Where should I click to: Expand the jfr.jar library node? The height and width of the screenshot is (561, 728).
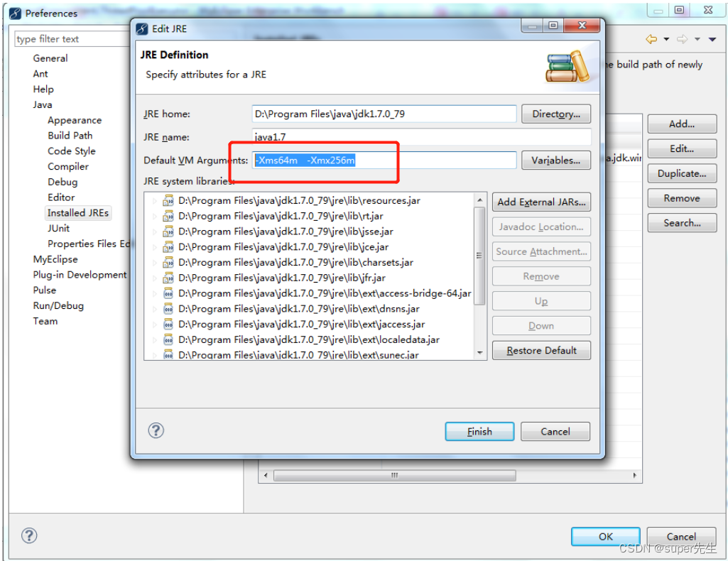[x=155, y=278]
